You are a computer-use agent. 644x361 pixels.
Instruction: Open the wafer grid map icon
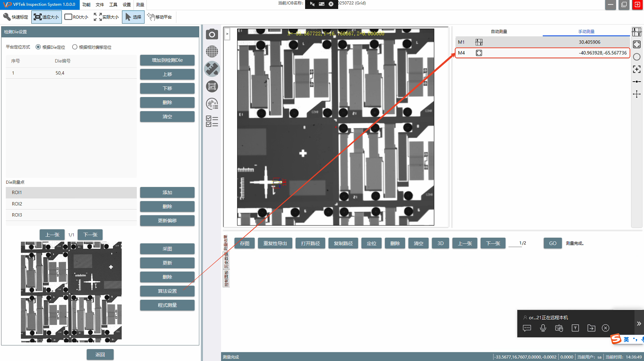pyautogui.click(x=212, y=51)
